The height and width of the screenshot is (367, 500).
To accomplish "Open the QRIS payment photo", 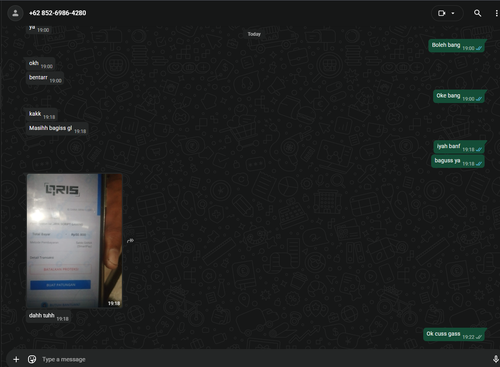I will coord(74,240).
